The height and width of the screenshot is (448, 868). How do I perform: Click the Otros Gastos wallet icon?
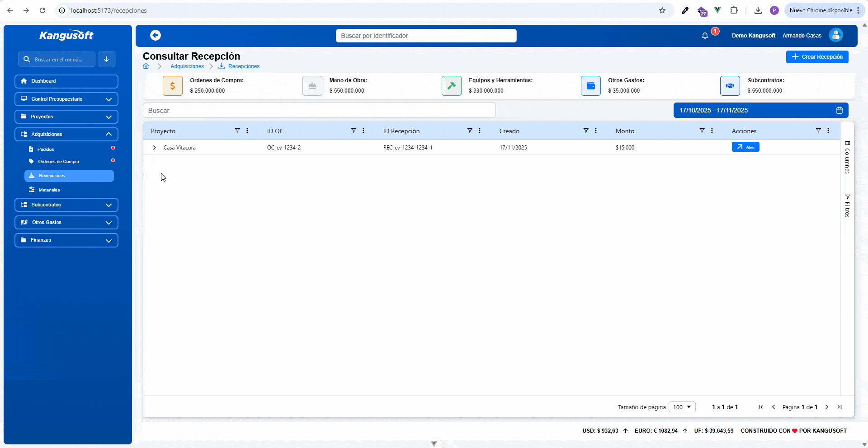pyautogui.click(x=591, y=86)
